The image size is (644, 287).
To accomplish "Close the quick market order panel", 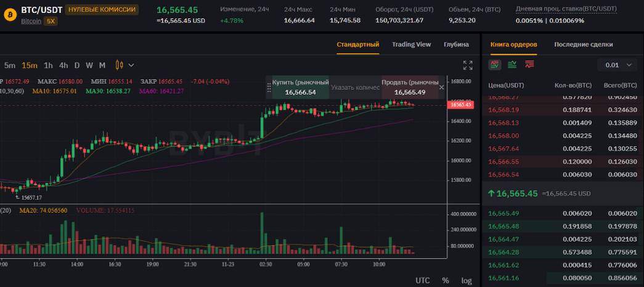I will coord(441,87).
